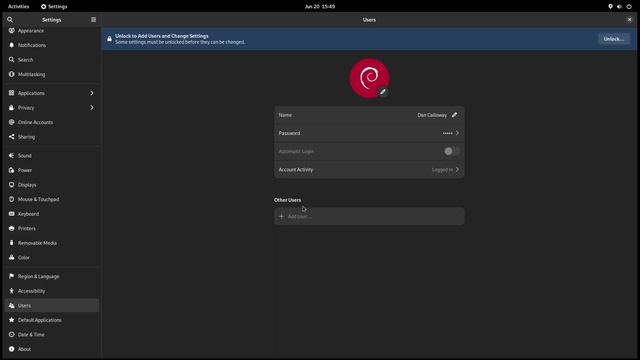The width and height of the screenshot is (640, 360).
Task: Click the Sharing icon in sidebar
Action: point(11,137)
